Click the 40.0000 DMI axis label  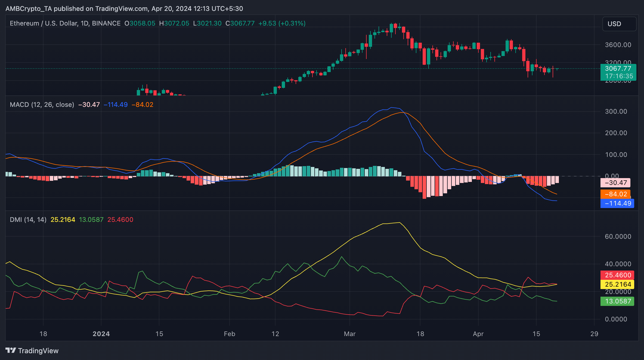(618, 264)
